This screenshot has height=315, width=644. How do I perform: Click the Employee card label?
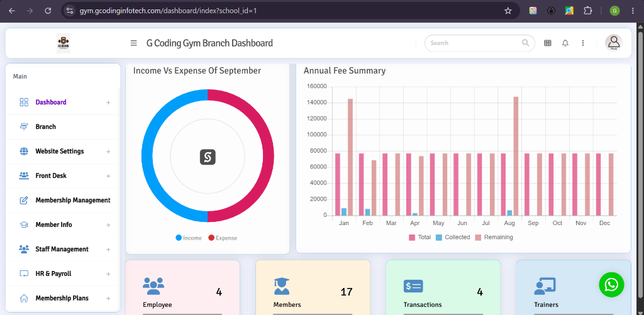157,305
